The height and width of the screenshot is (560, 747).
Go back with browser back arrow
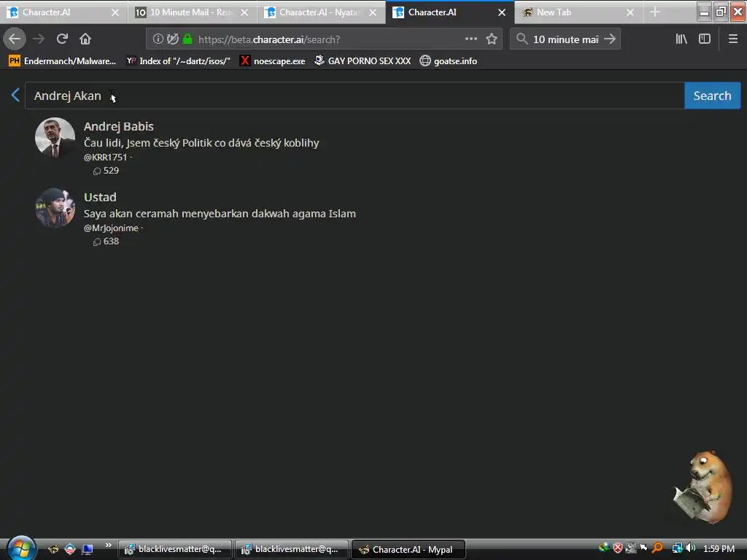click(x=15, y=39)
